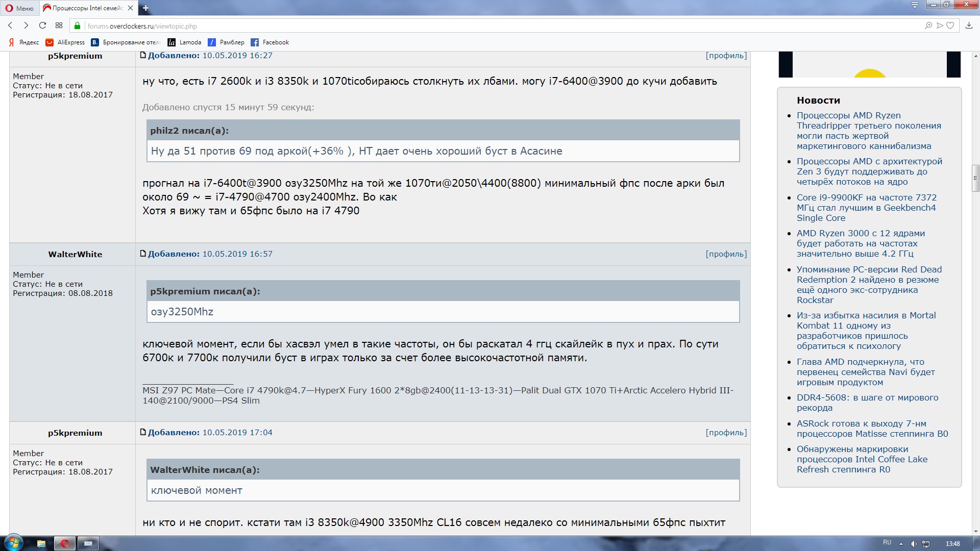Open a new tab with plus button
The width and height of the screenshot is (980, 551).
click(x=145, y=8)
